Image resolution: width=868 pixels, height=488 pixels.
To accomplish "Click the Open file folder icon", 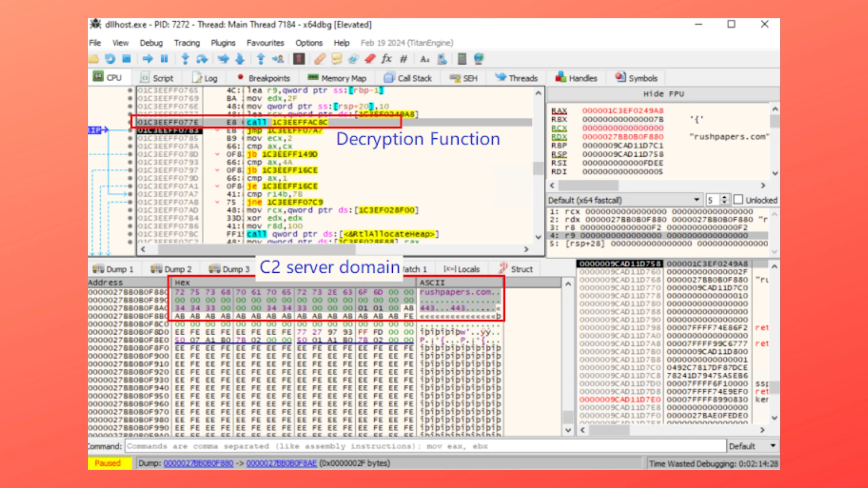I will [94, 59].
